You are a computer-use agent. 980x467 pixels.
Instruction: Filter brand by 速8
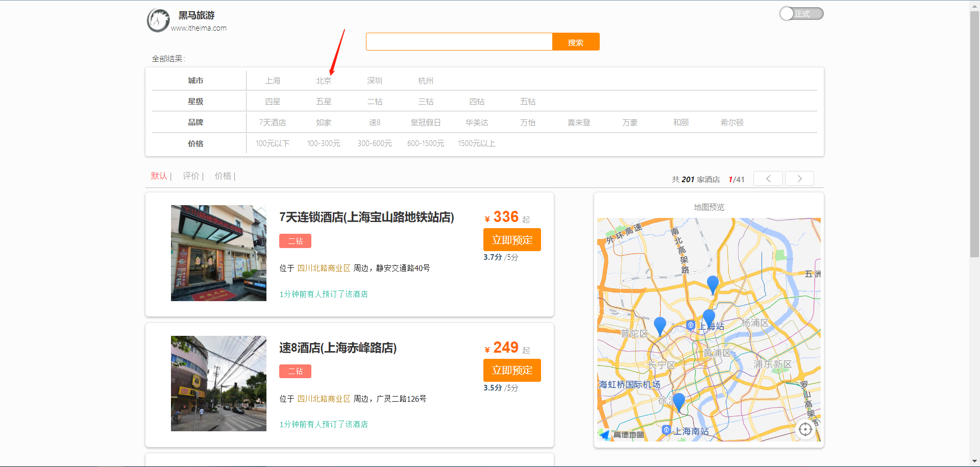point(375,122)
